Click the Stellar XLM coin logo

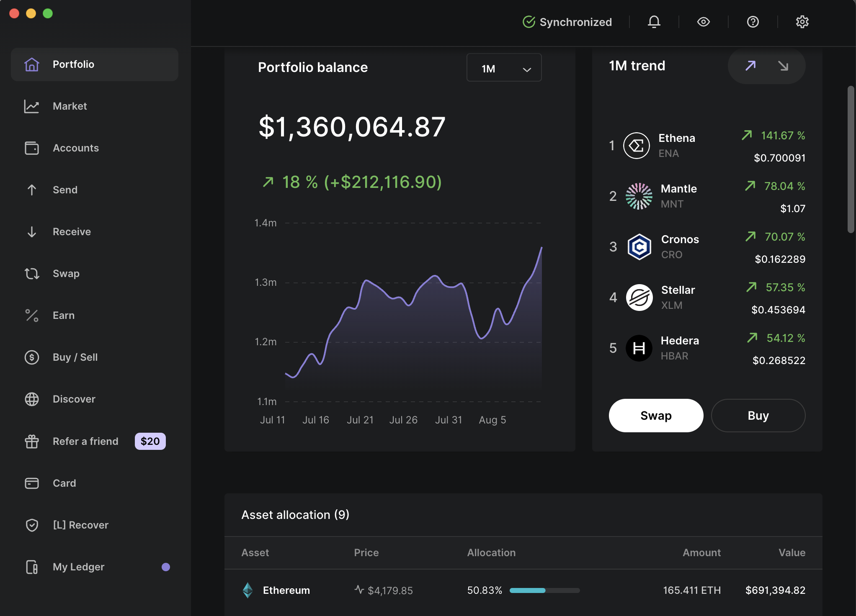(x=639, y=298)
